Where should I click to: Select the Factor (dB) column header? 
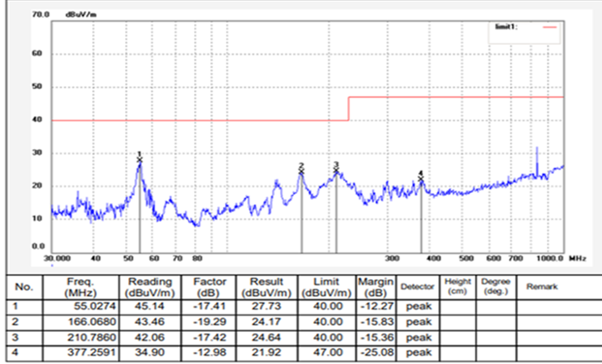(209, 287)
